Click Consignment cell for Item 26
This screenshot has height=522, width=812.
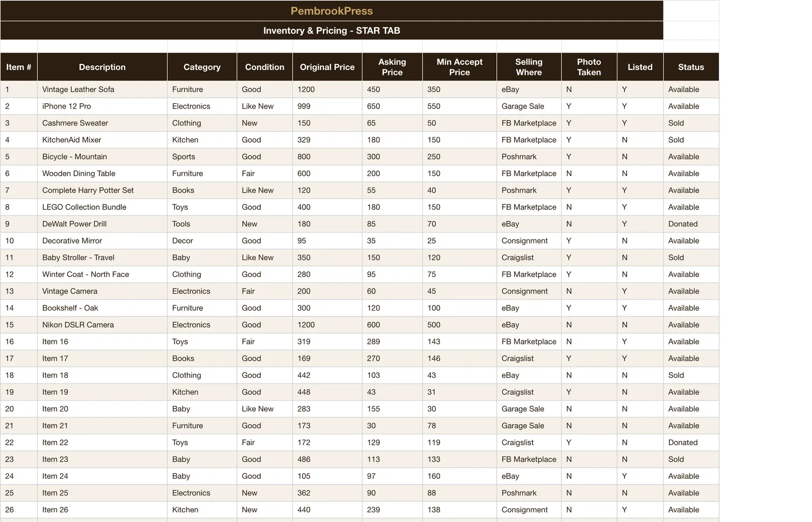(x=529, y=509)
